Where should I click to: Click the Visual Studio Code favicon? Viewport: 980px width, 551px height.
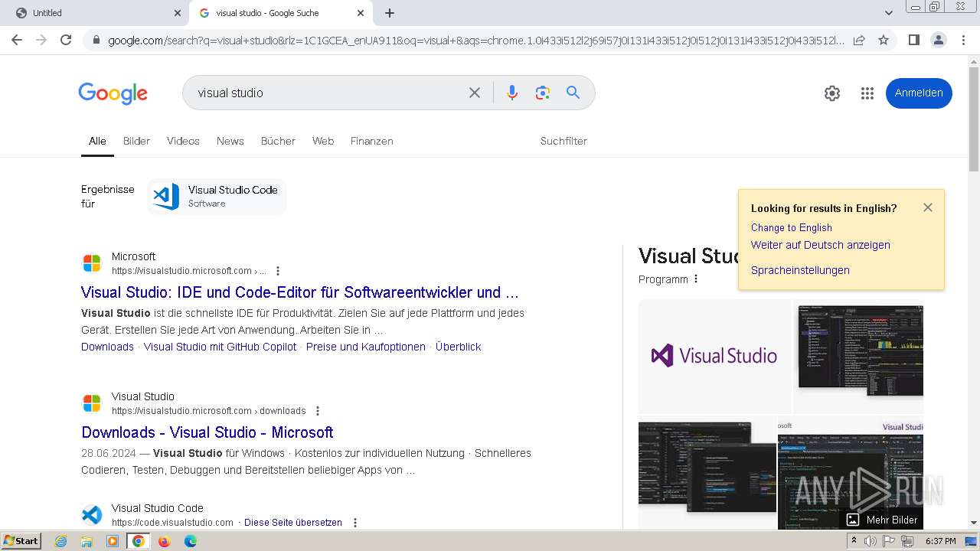coord(92,515)
